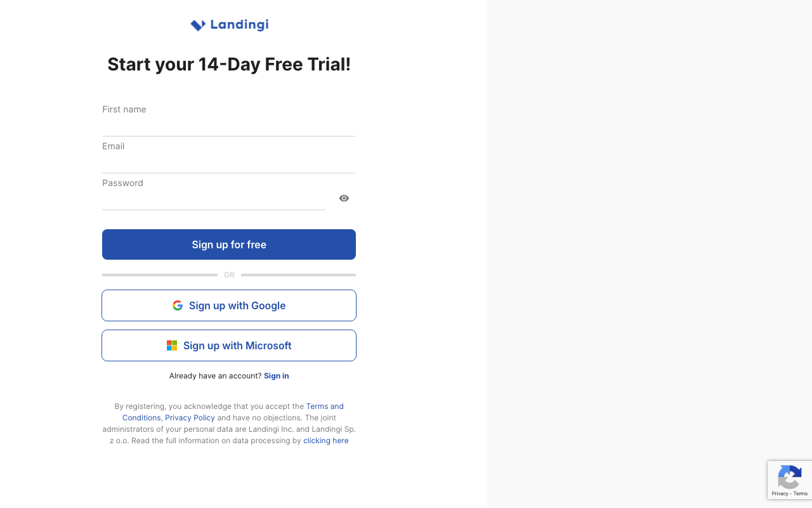
Task: Click the Google "G" logo icon
Action: (x=178, y=305)
